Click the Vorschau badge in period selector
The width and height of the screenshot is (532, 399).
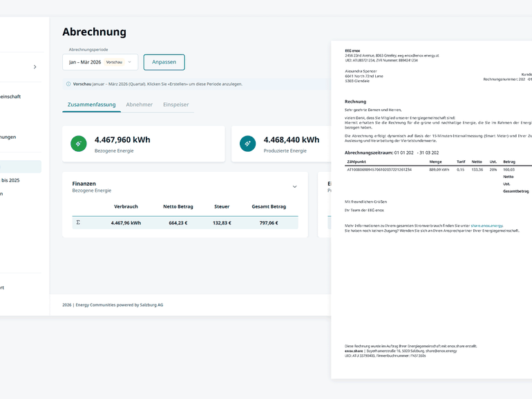114,62
